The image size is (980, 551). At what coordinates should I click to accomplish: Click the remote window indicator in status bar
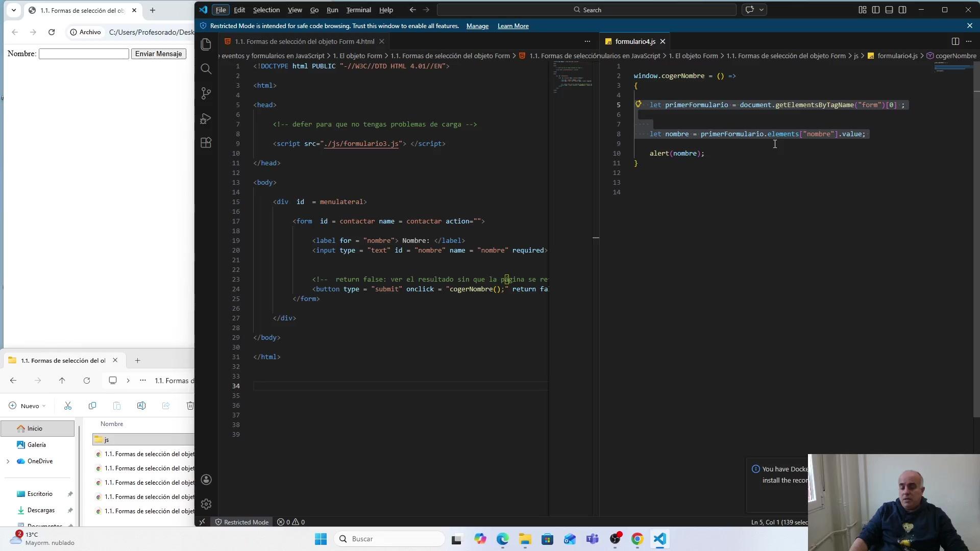click(x=203, y=522)
